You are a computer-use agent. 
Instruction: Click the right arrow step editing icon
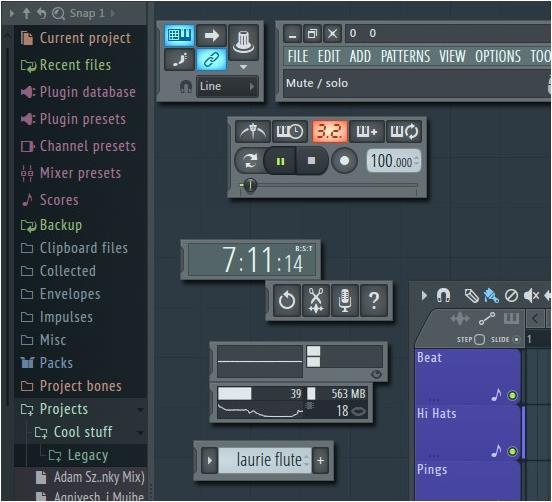pos(211,35)
